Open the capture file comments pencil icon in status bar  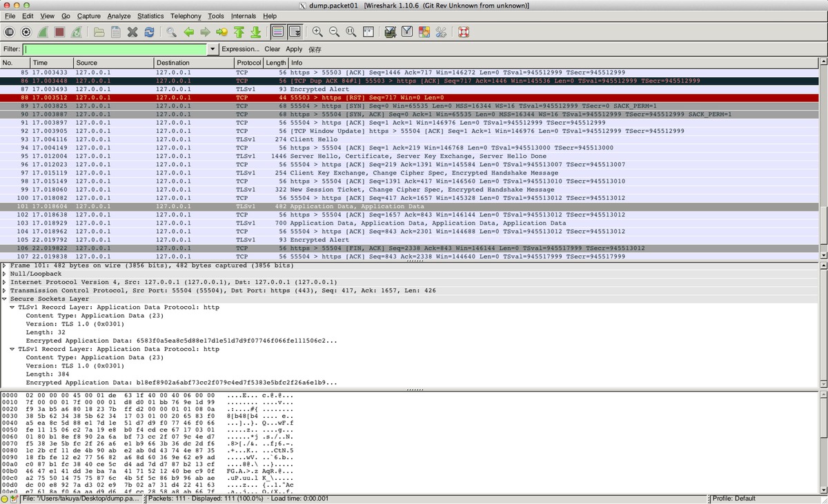click(14, 498)
